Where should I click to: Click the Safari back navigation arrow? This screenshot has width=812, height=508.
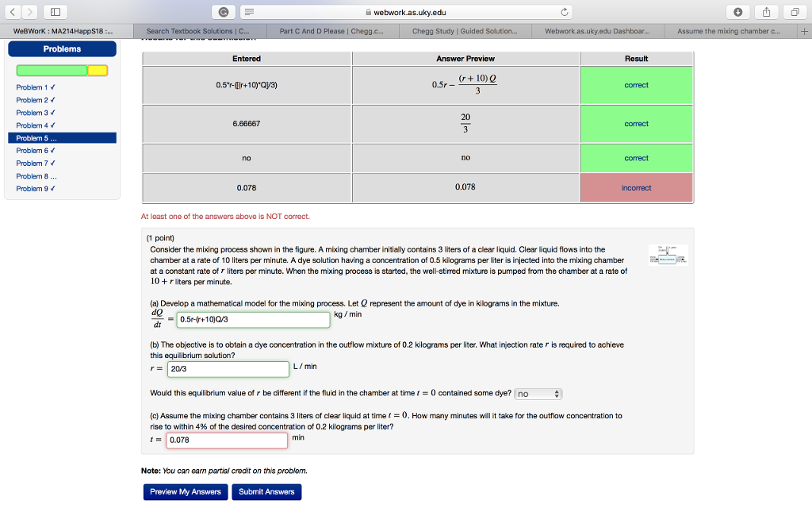11,12
